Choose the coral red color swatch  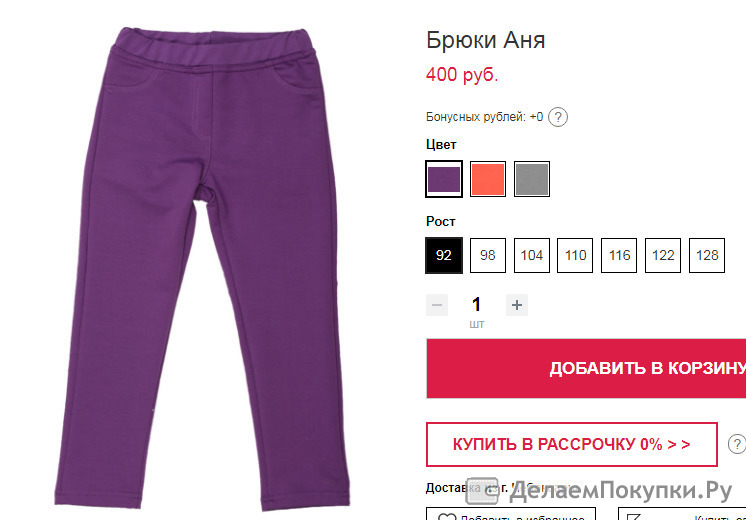(x=488, y=179)
